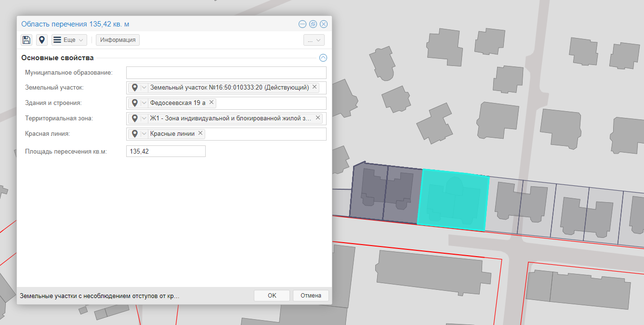Click the OK button
The height and width of the screenshot is (325, 644).
[272, 296]
